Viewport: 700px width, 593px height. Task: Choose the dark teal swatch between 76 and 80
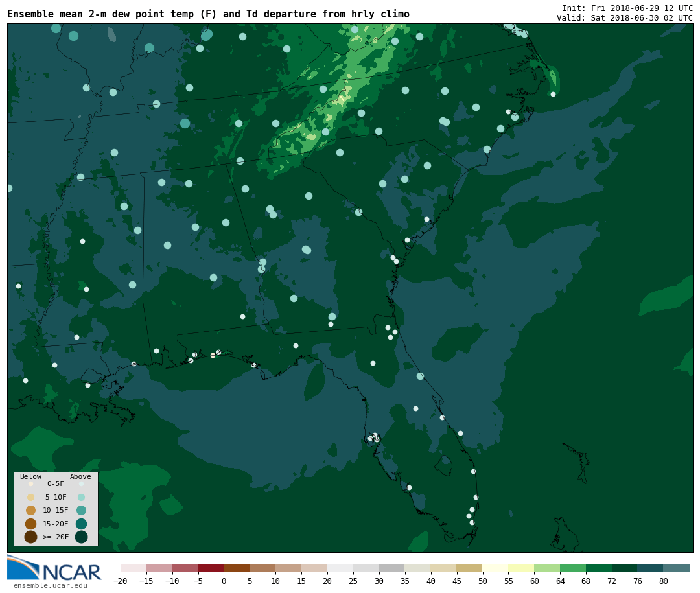tap(650, 568)
